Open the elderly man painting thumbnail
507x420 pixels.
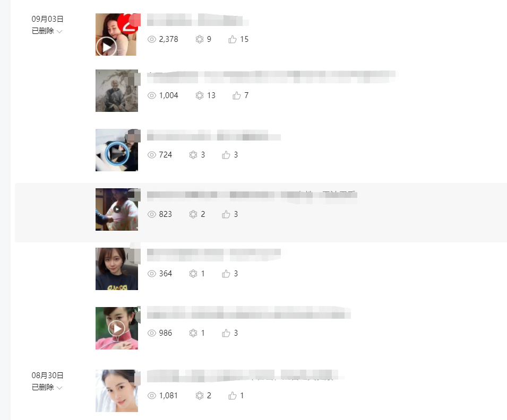[117, 91]
